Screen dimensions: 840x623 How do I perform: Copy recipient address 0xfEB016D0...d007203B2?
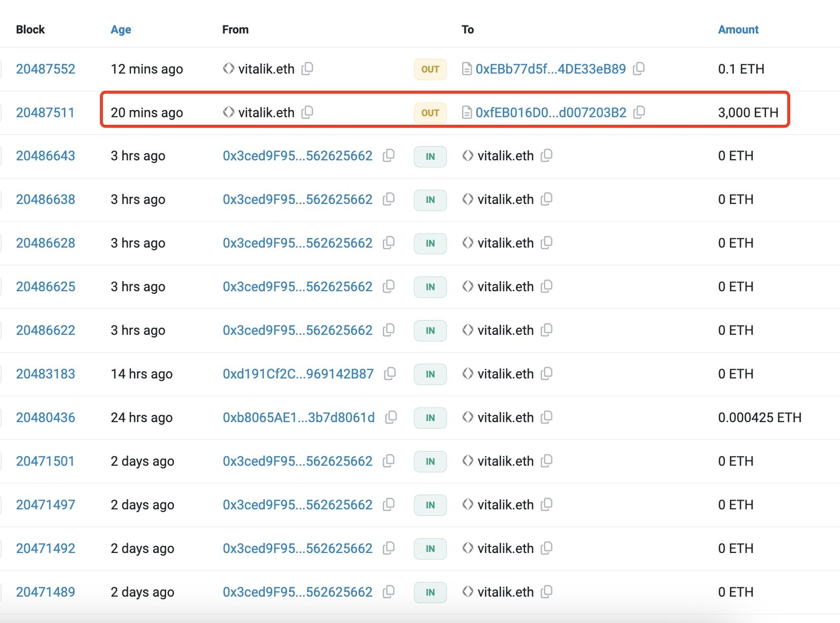639,112
